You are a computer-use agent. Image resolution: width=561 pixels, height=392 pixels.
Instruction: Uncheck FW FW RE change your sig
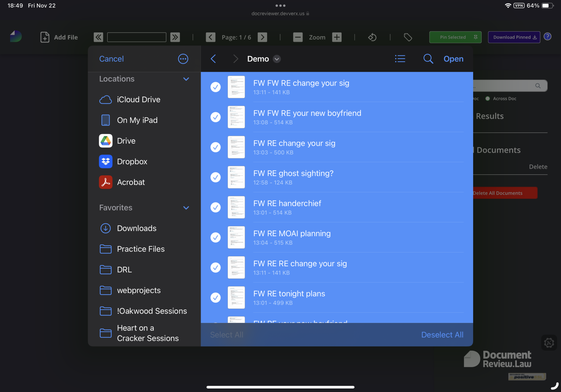(x=216, y=87)
